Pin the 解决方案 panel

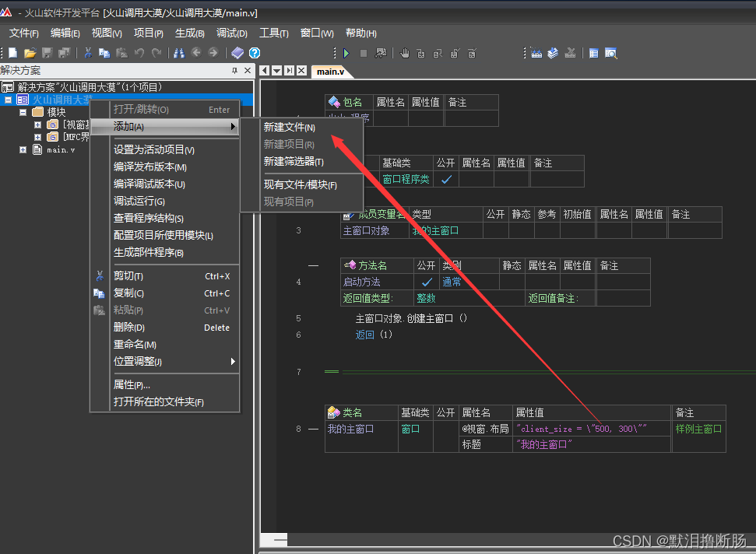click(x=235, y=71)
